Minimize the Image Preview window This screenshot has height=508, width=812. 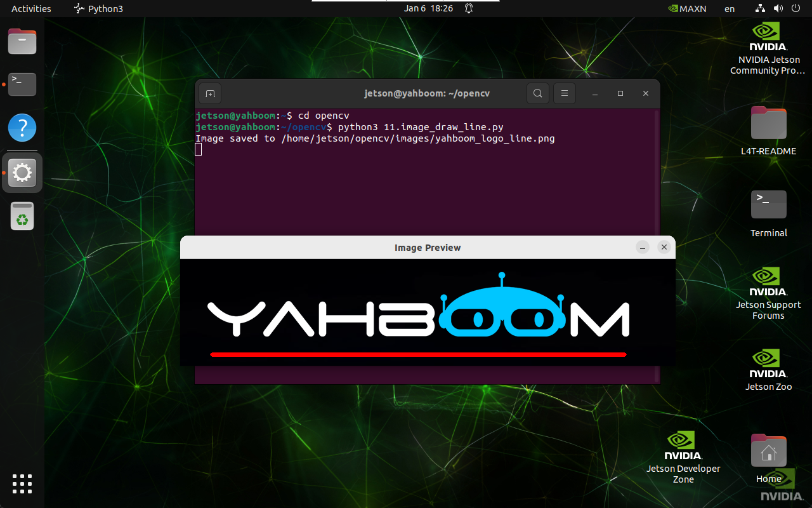point(643,248)
